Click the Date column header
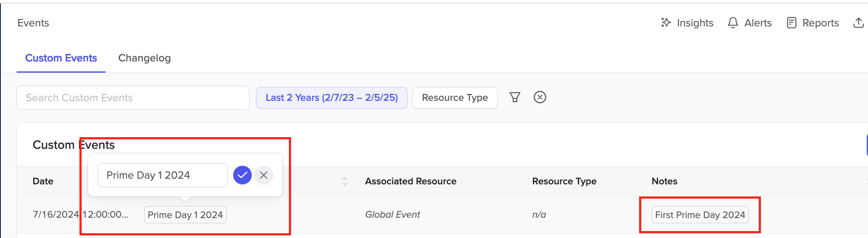 [43, 181]
